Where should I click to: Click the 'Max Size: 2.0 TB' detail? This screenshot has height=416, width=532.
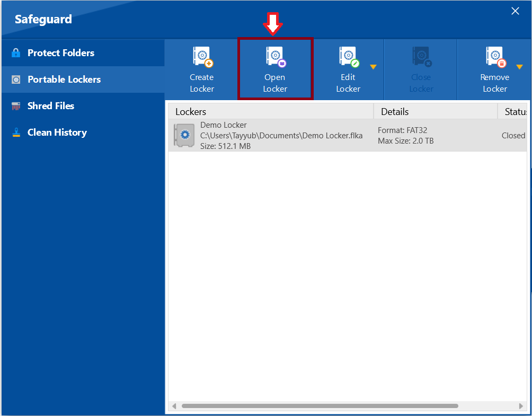tap(406, 141)
